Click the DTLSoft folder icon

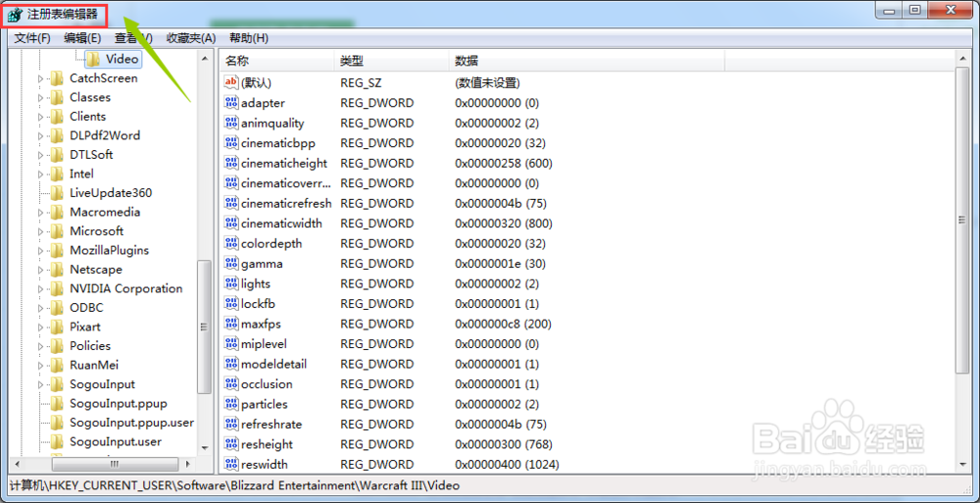[x=57, y=155]
